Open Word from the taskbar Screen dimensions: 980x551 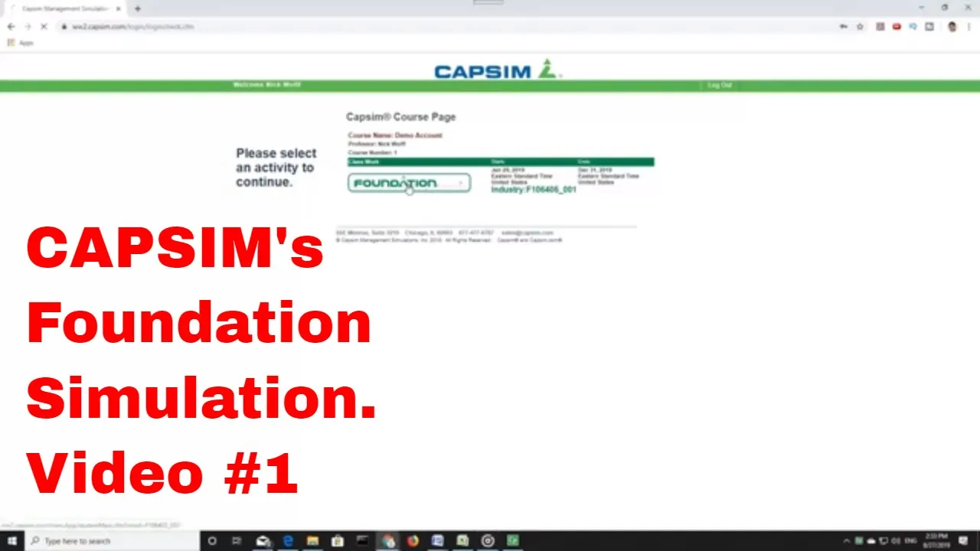437,541
